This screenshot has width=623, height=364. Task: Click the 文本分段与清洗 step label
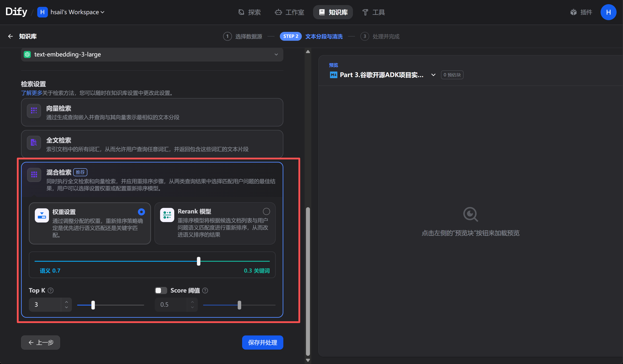324,36
